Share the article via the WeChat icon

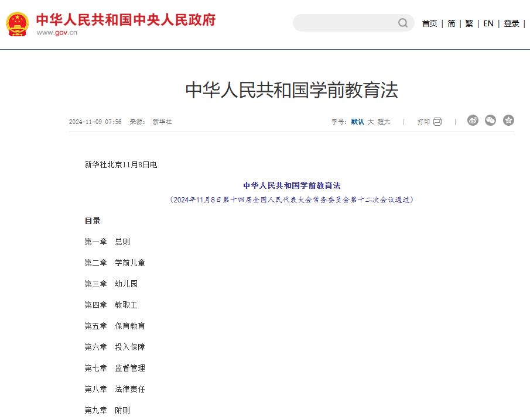(490, 120)
